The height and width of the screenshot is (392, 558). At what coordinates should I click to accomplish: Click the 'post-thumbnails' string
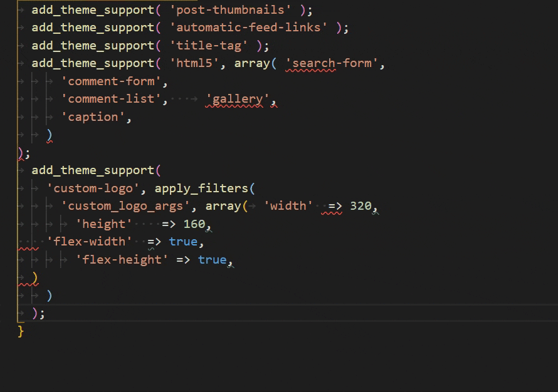[x=230, y=10]
